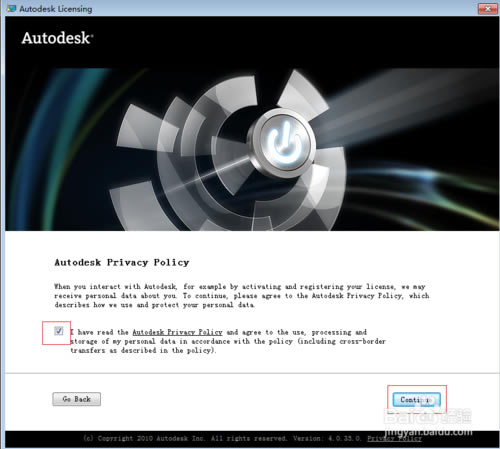Open the Autodesk Privacy Policy link in agreement text
This screenshot has height=449, width=500.
tap(177, 332)
